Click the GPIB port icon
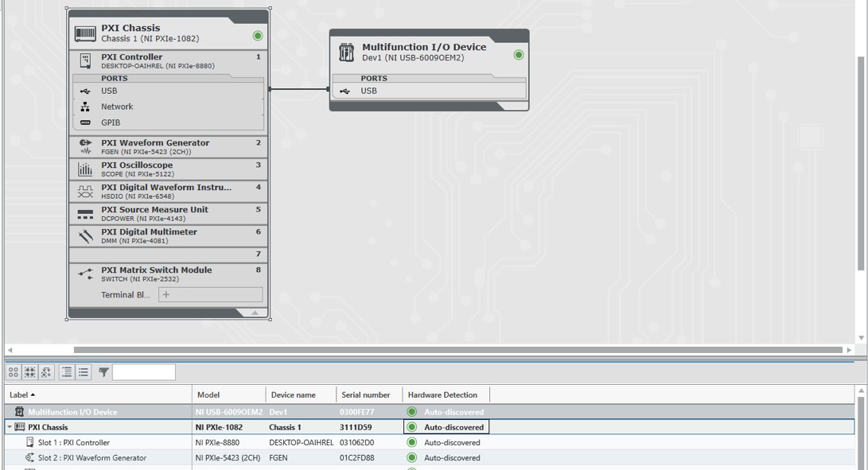The height and width of the screenshot is (470, 868). [85, 122]
